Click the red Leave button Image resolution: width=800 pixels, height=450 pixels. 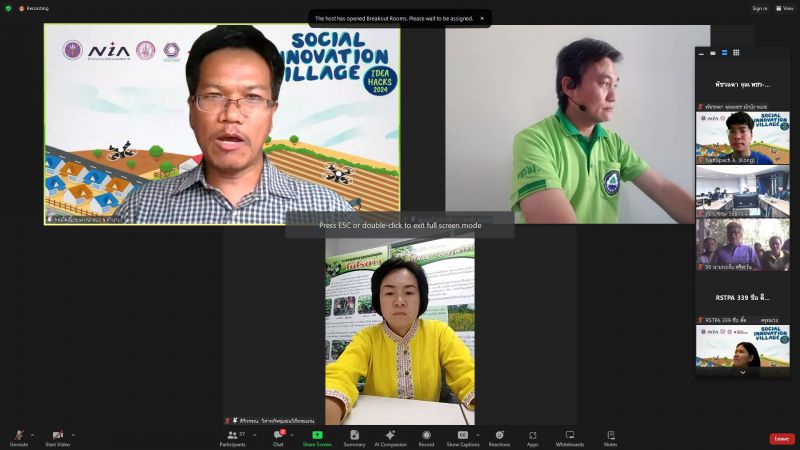[x=781, y=438]
